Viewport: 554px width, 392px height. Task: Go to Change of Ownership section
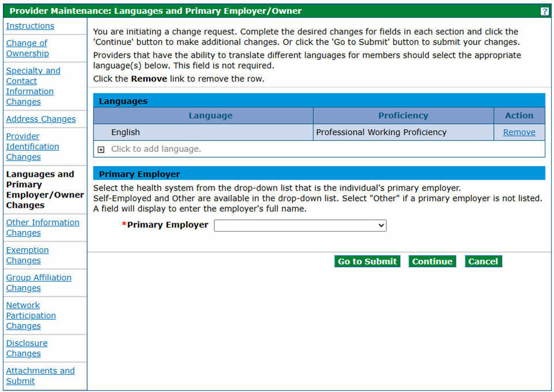[27, 48]
